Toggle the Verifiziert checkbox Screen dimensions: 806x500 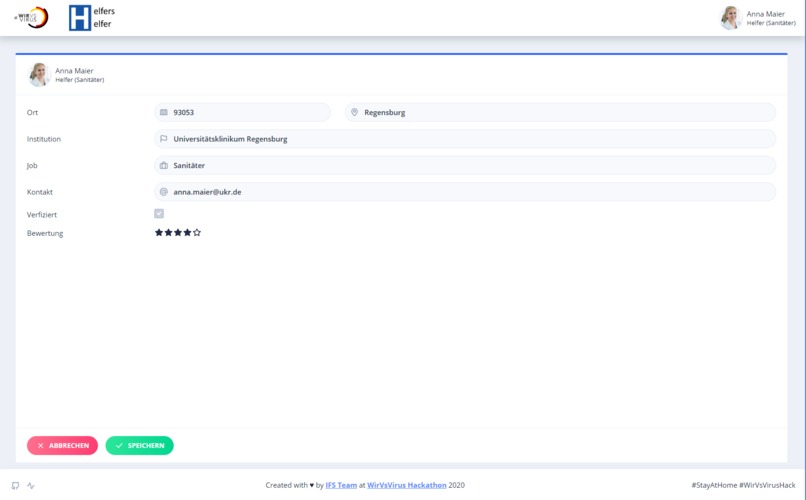pyautogui.click(x=159, y=214)
